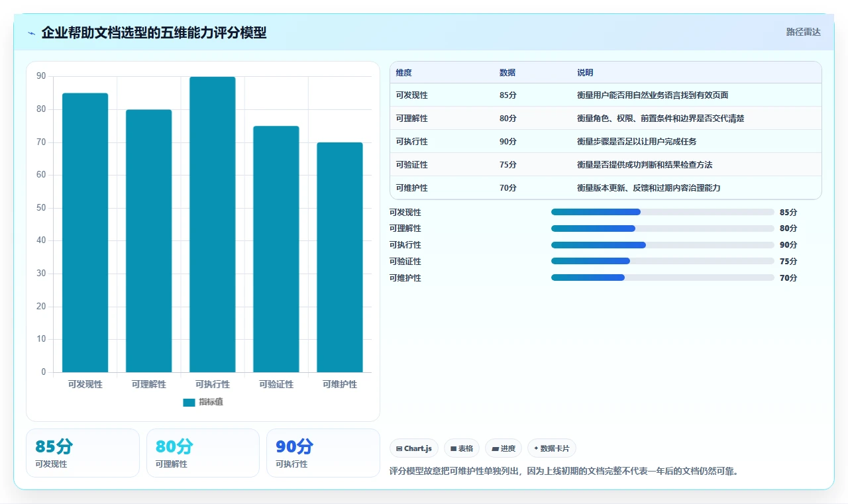Viewport: 848px width, 504px height.
Task: Click the 可发现性 progress bar
Action: [x=662, y=212]
